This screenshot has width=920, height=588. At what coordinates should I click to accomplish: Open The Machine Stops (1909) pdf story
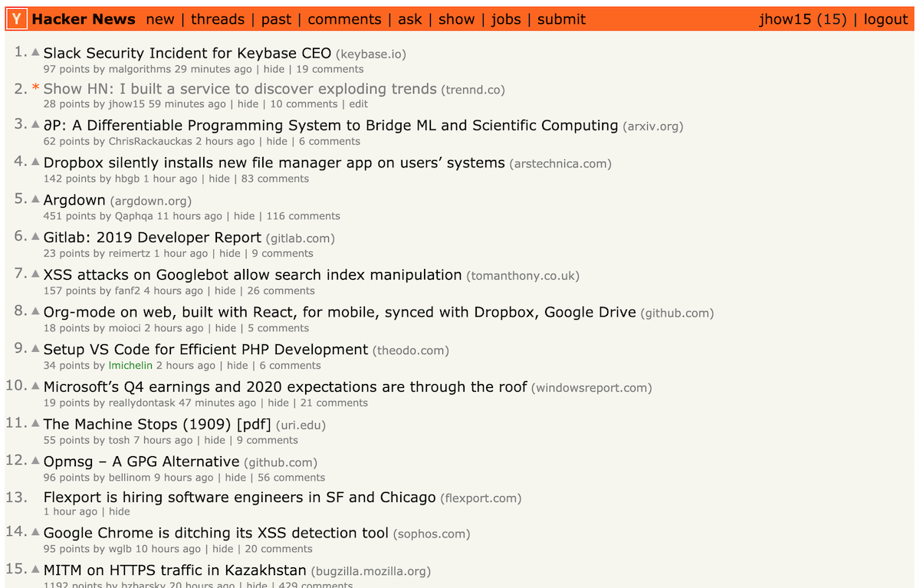pyautogui.click(x=157, y=424)
